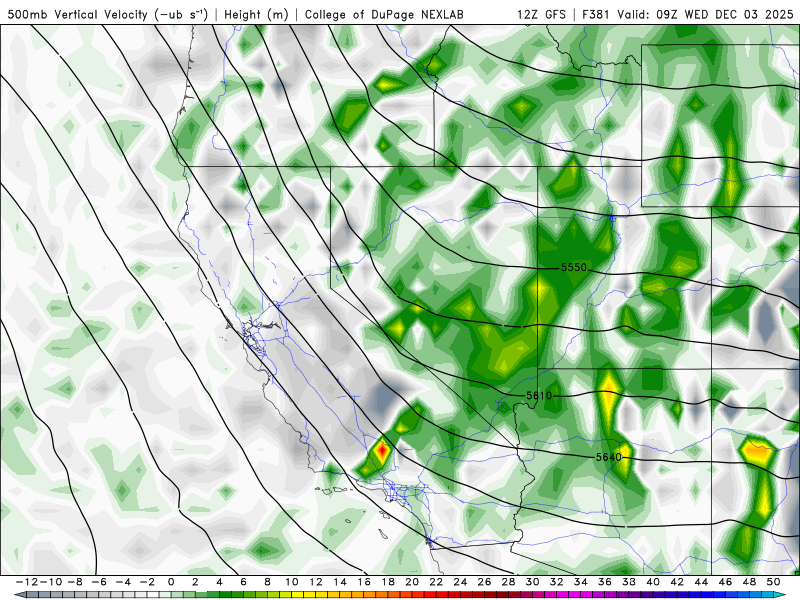800x600 pixels.
Task: Click the -8 colorbar tick label
Action: click(75, 582)
